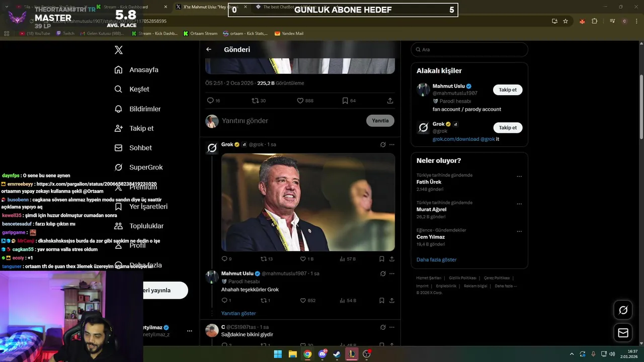Switch to the Stream - Kick Dashboard tab
This screenshot has height=362, width=644.
[x=133, y=7]
